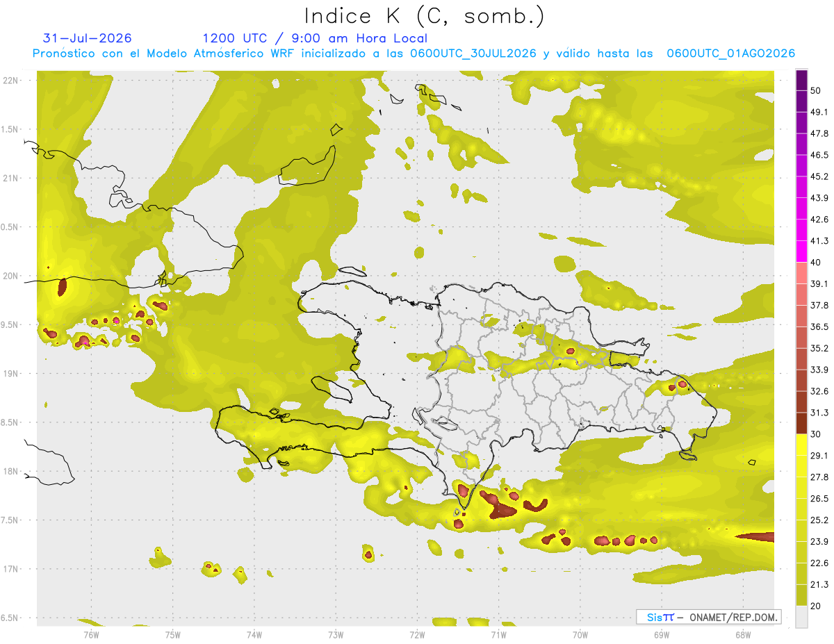
Task: Click the colorbar value "36.5"
Action: tap(819, 327)
